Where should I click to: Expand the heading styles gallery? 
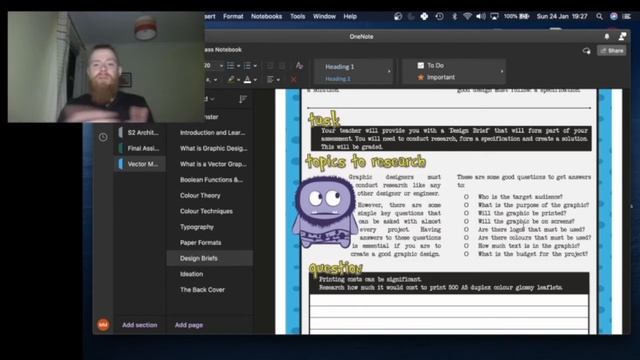(x=389, y=71)
